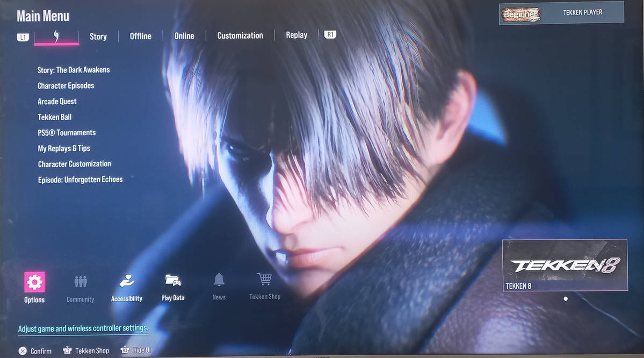
Task: Click the Beginner rank badge
Action: click(x=520, y=14)
